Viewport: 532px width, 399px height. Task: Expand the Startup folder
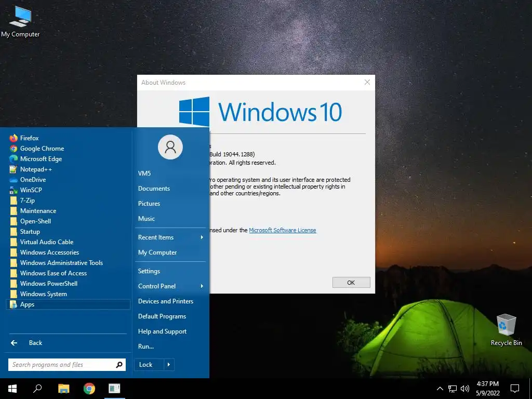point(68,232)
